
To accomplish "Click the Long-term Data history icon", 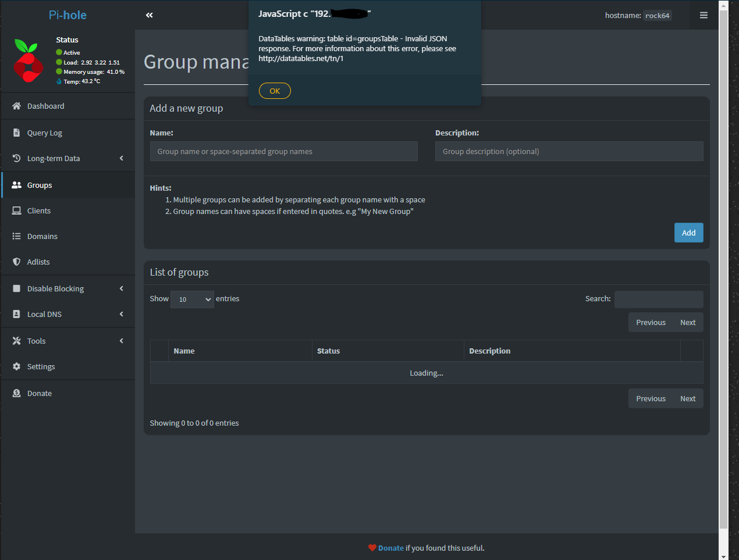I will click(16, 158).
